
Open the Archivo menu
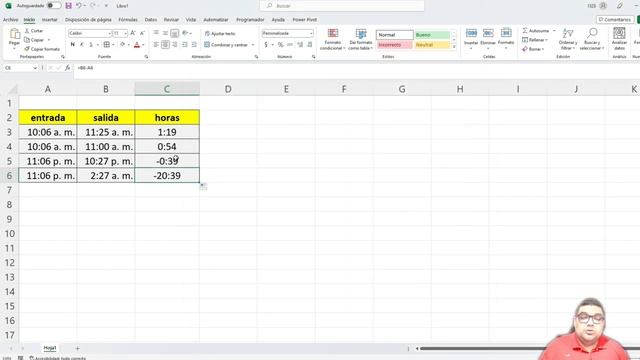[11, 20]
